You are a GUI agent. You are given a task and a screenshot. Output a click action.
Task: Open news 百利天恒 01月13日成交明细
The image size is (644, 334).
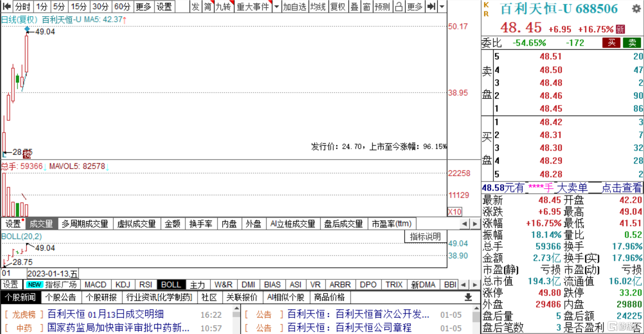[x=105, y=314]
